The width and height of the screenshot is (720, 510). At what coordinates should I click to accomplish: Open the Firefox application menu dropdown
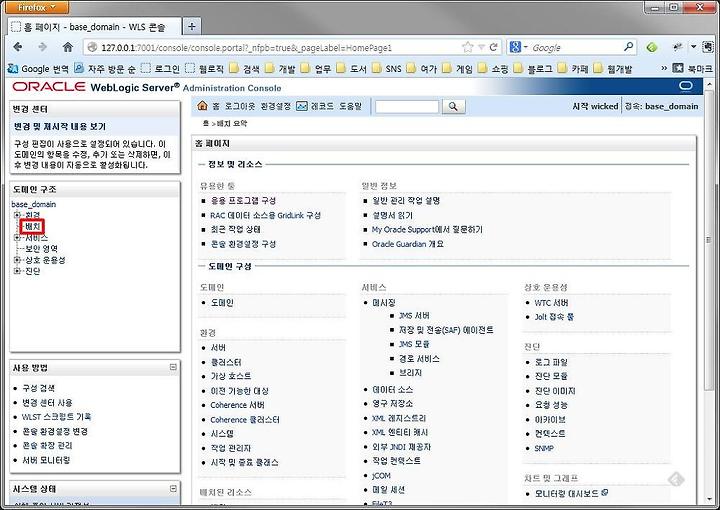[x=39, y=7]
